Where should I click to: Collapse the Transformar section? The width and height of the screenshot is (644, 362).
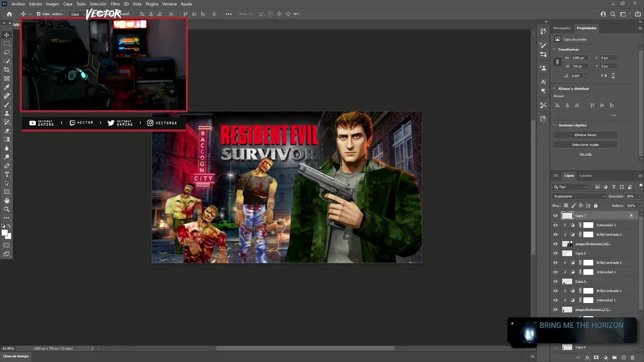(x=554, y=49)
